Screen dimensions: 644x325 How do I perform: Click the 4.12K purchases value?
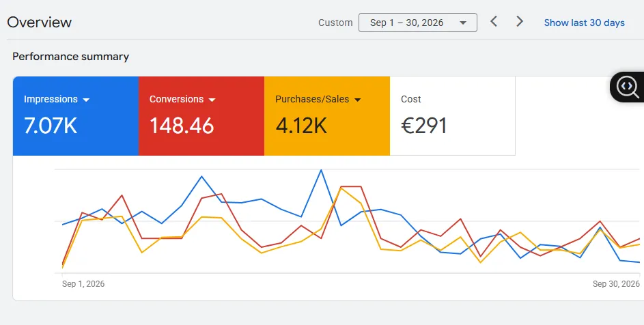[x=301, y=126]
